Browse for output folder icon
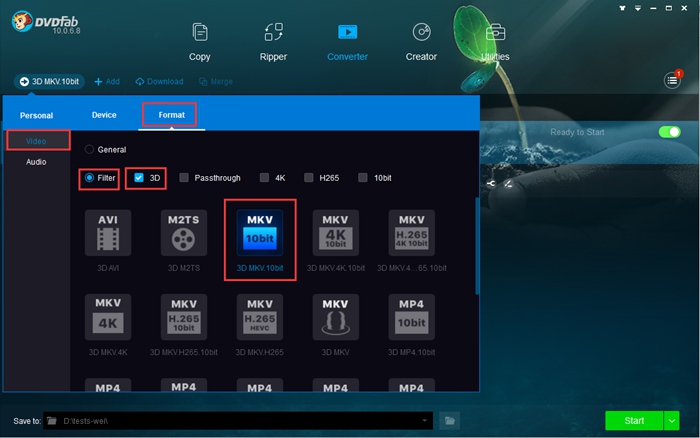This screenshot has height=438, width=700. (450, 421)
